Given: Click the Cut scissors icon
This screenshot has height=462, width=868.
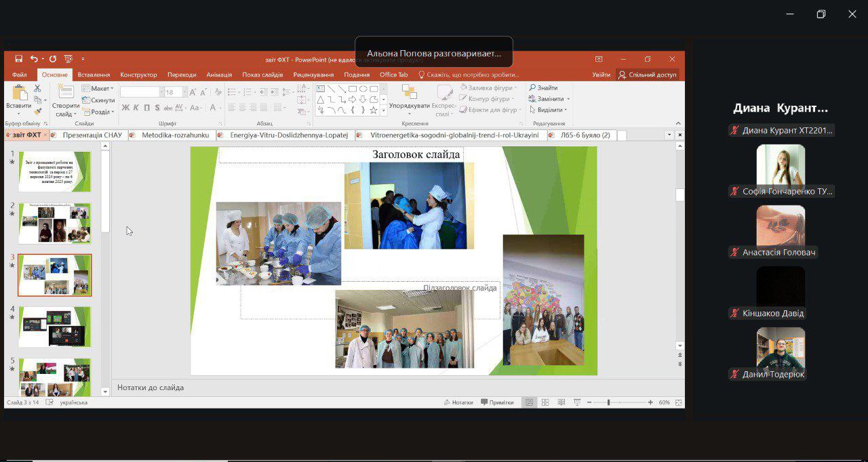Looking at the screenshot, I should coord(37,89).
